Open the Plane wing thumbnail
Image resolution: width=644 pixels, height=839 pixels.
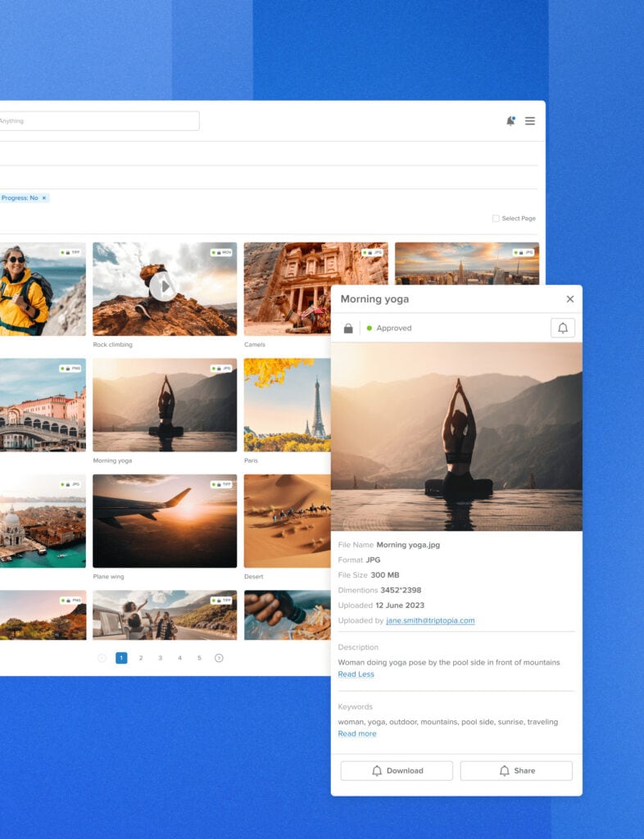pos(165,521)
